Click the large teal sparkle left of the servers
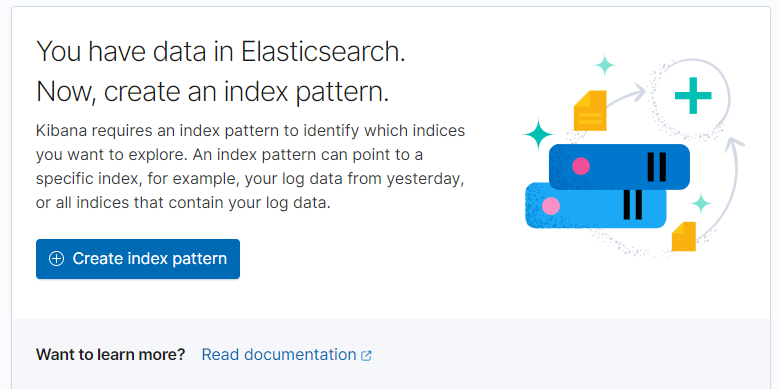This screenshot has height=389, width=780. click(x=538, y=134)
